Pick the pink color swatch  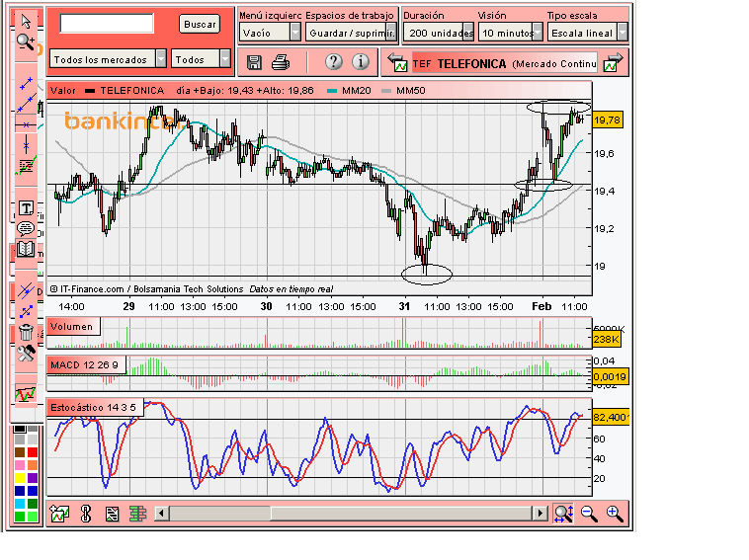pos(20,465)
